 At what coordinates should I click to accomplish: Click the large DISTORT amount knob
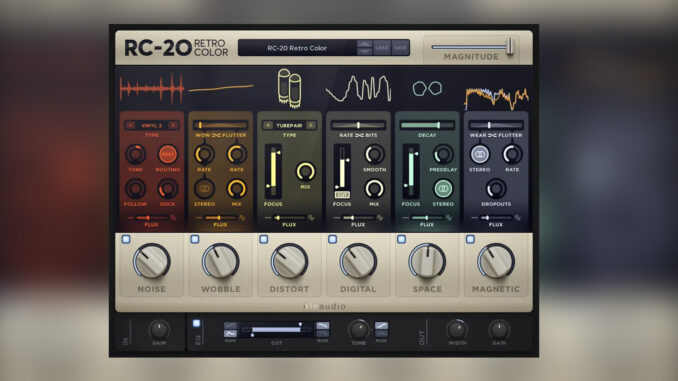point(289,261)
